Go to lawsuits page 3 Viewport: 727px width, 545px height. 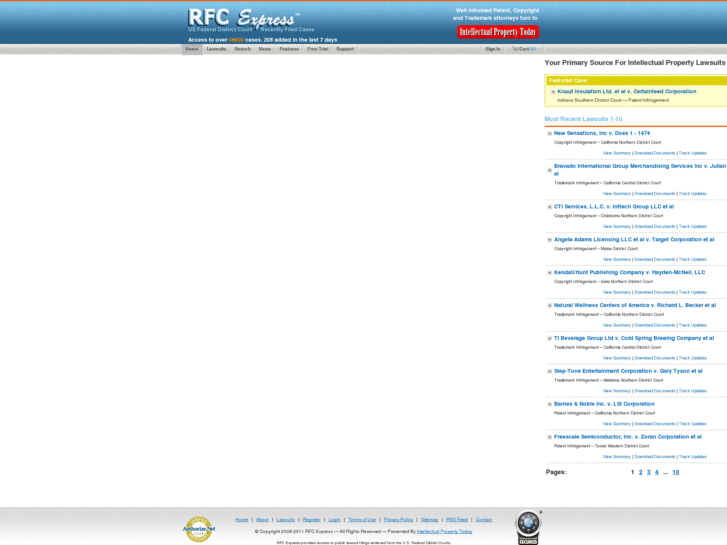pyautogui.click(x=649, y=473)
